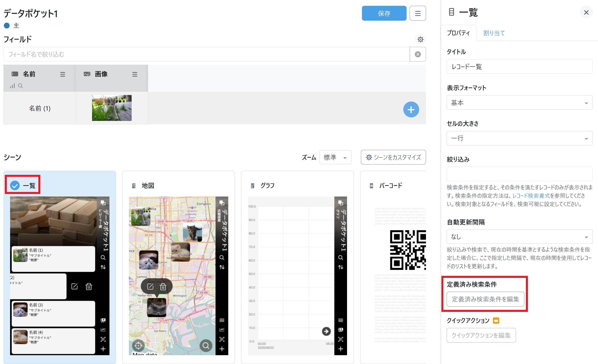Open the hamburger menu next to 保存
Screen dimensions: 598x364
coord(418,13)
